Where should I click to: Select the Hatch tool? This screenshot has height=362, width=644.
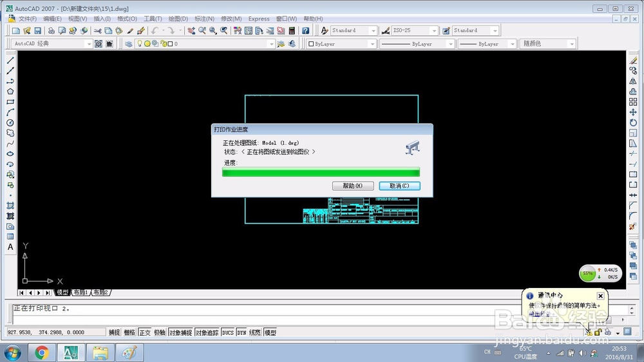(x=11, y=205)
